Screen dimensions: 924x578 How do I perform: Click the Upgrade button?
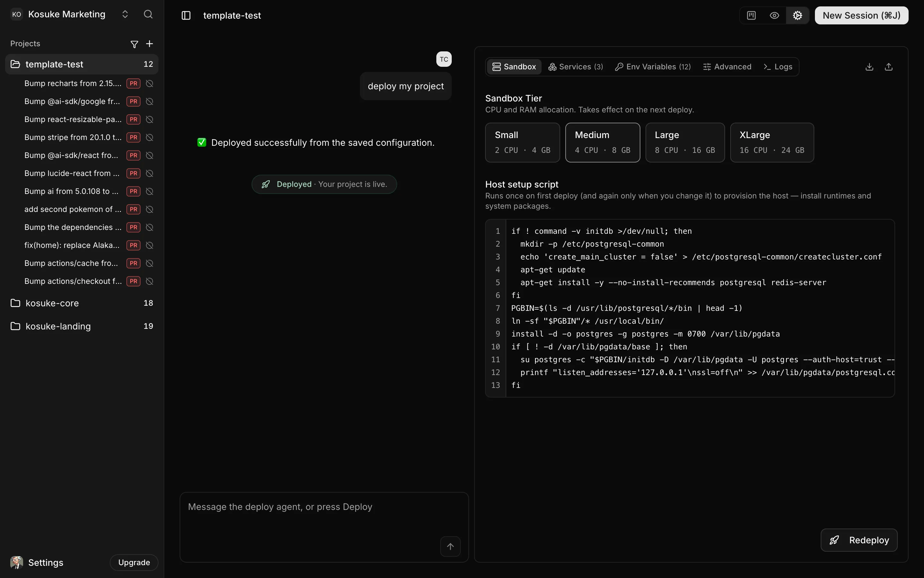coord(134,562)
